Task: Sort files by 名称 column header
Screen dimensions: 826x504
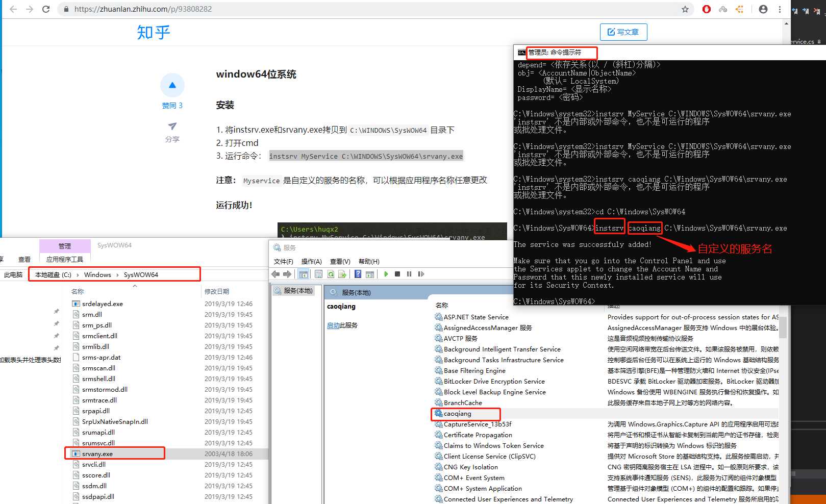Action: (x=78, y=291)
